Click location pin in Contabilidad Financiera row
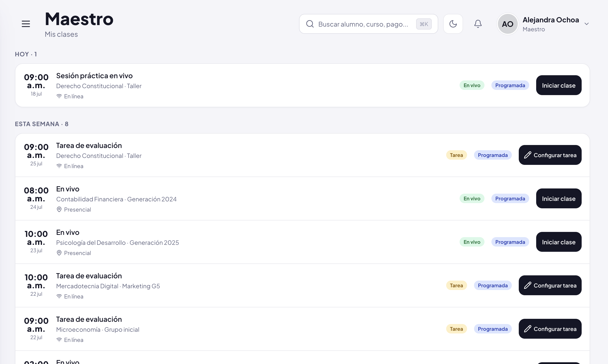This screenshot has height=364, width=608. click(x=59, y=210)
